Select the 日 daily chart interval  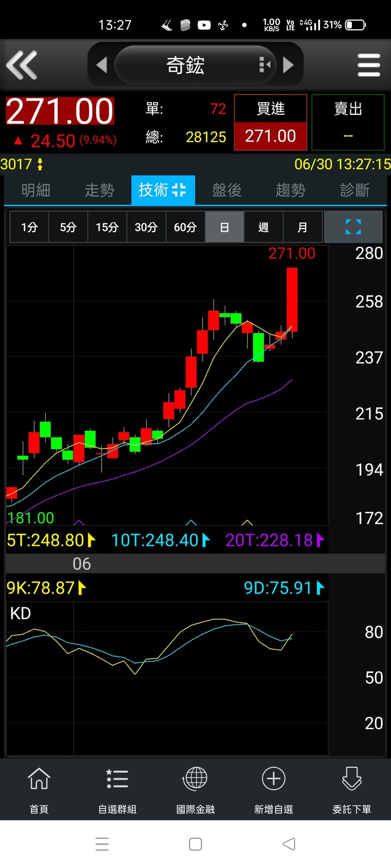tap(224, 227)
